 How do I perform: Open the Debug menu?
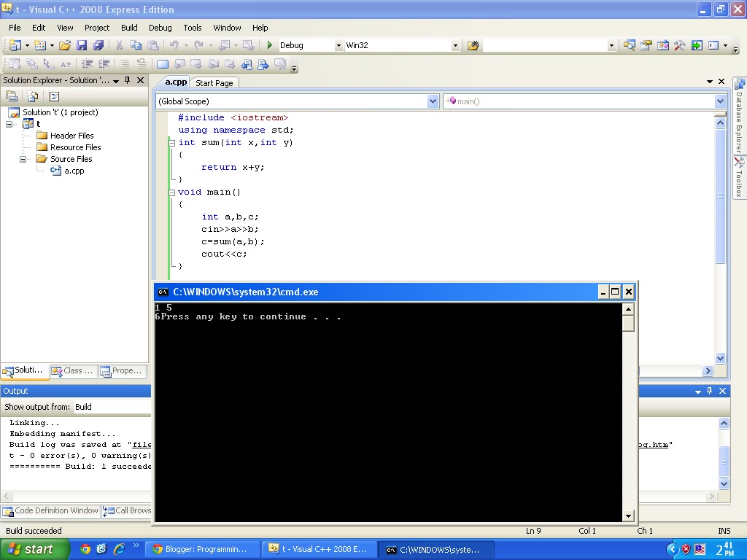tap(160, 28)
